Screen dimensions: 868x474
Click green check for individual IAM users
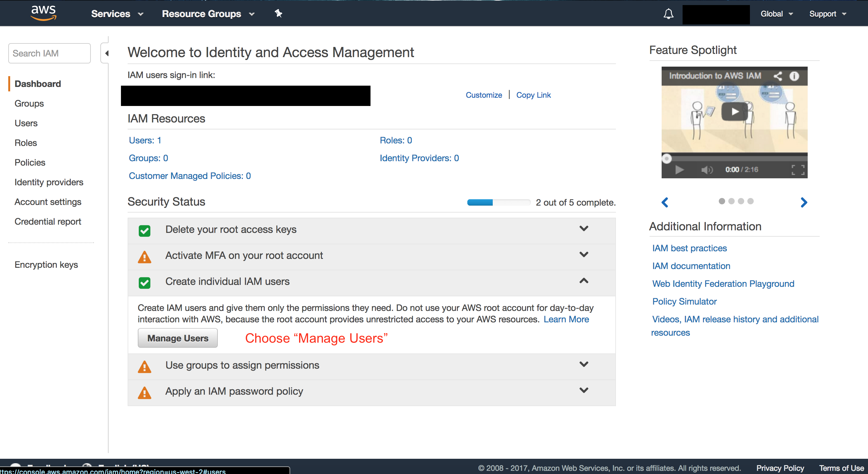coord(144,282)
